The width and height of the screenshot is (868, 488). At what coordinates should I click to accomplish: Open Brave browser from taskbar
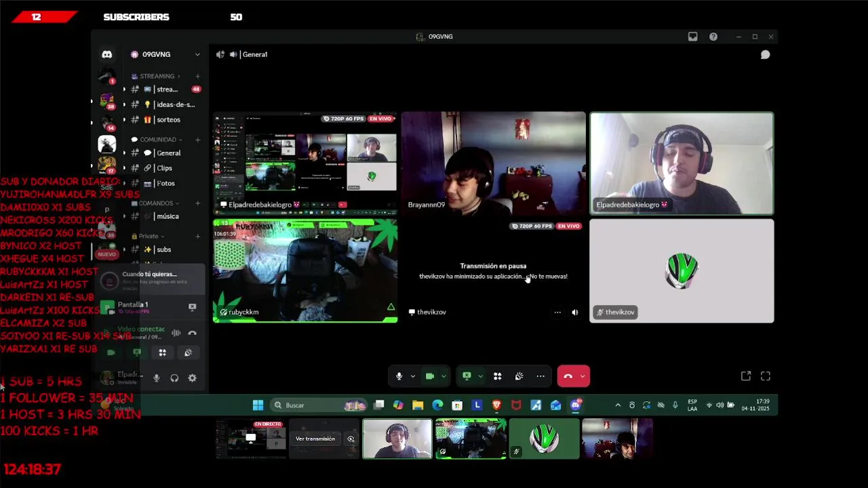click(x=496, y=405)
